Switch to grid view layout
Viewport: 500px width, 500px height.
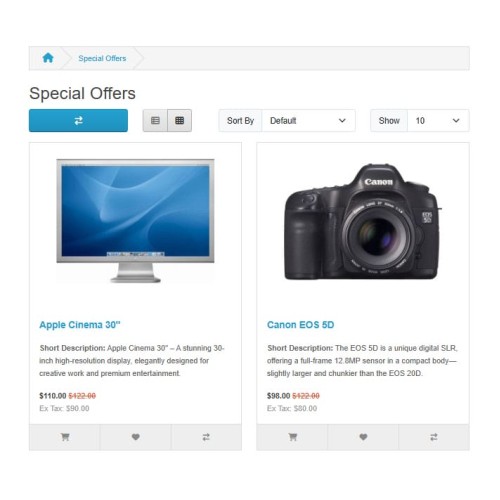point(180,120)
